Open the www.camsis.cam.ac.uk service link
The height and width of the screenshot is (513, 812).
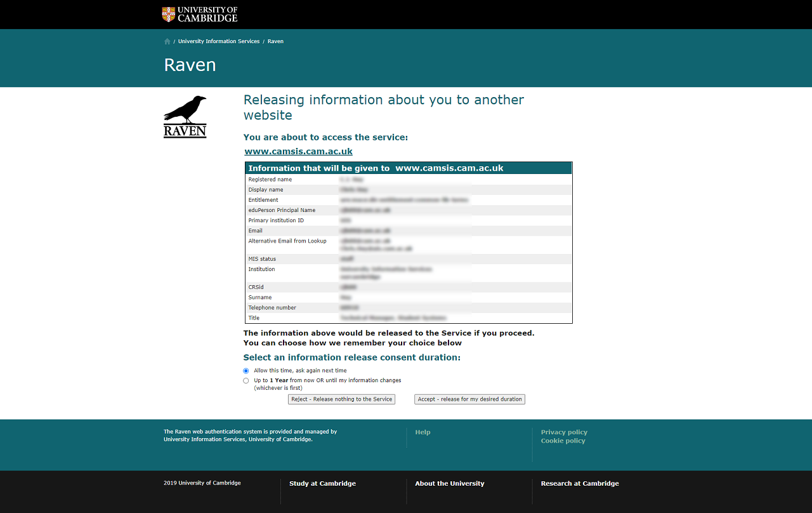pyautogui.click(x=299, y=152)
